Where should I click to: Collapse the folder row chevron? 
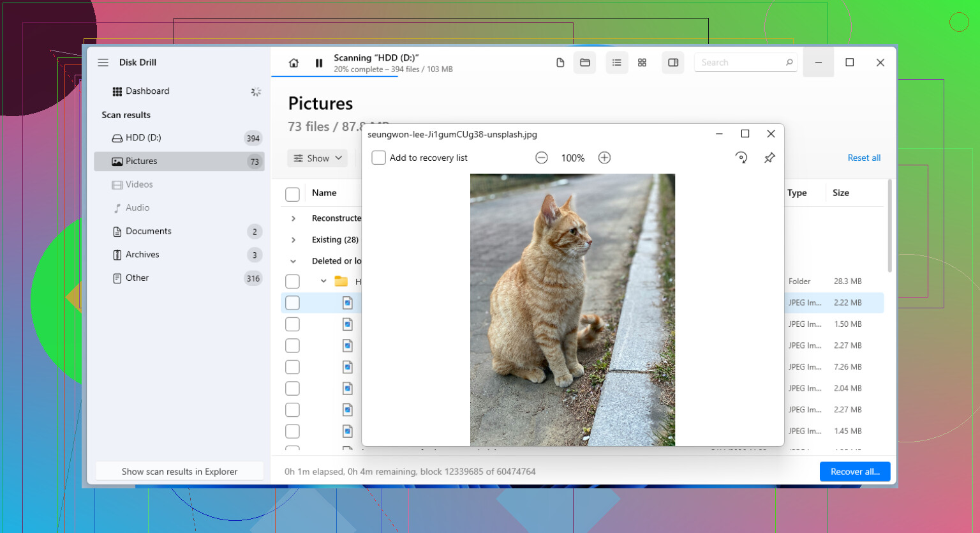pos(323,282)
